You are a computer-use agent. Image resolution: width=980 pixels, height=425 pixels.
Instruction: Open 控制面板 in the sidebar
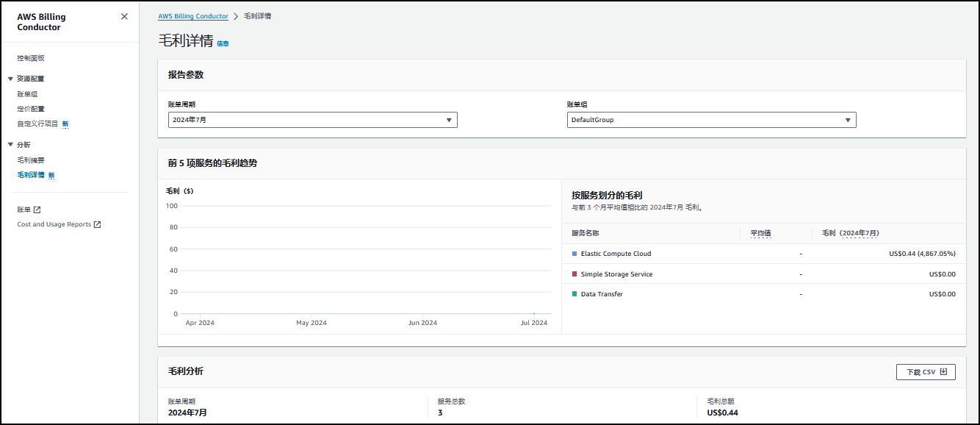pos(31,58)
